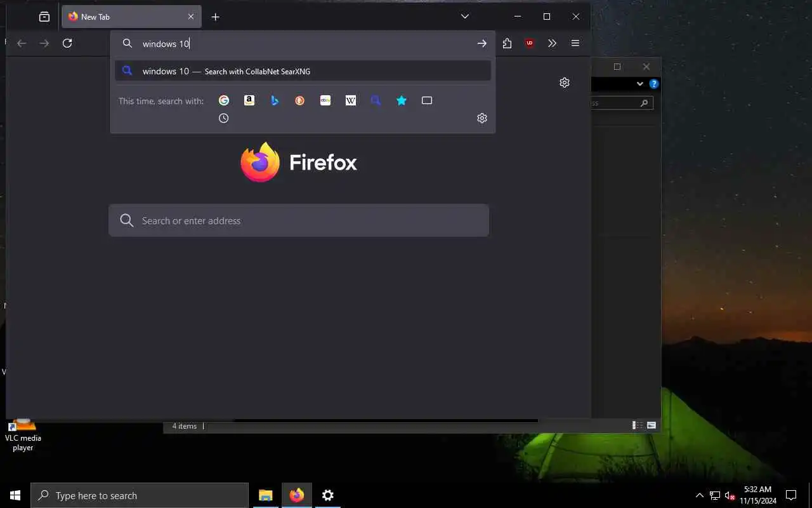Click the Go arrow in the address bar

482,43
